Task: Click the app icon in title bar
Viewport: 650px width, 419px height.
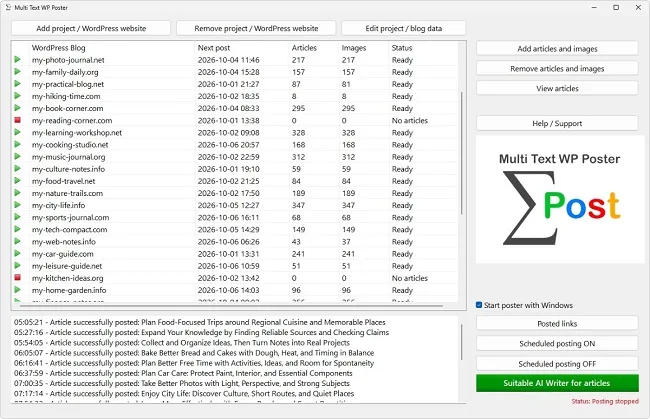Action: pos(8,7)
